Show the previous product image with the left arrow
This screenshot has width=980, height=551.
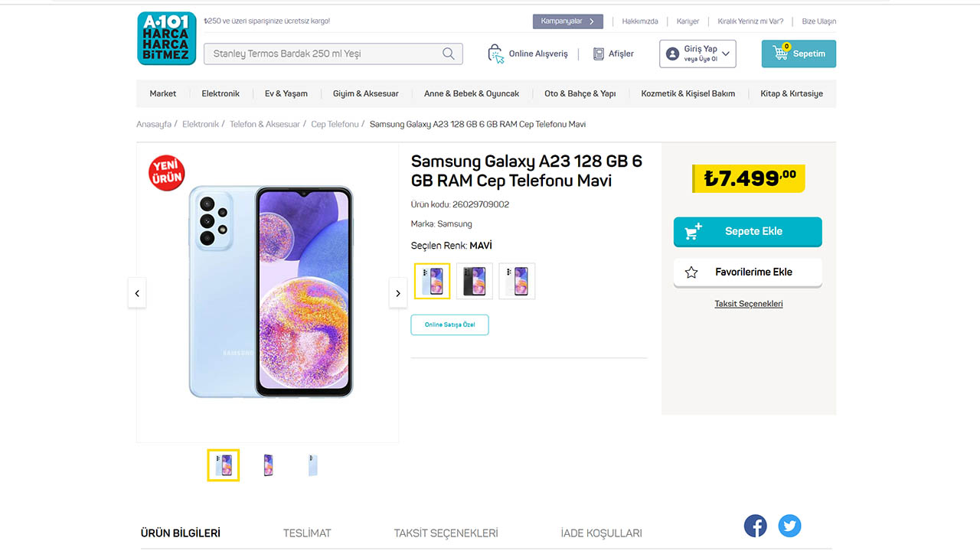[x=137, y=293]
